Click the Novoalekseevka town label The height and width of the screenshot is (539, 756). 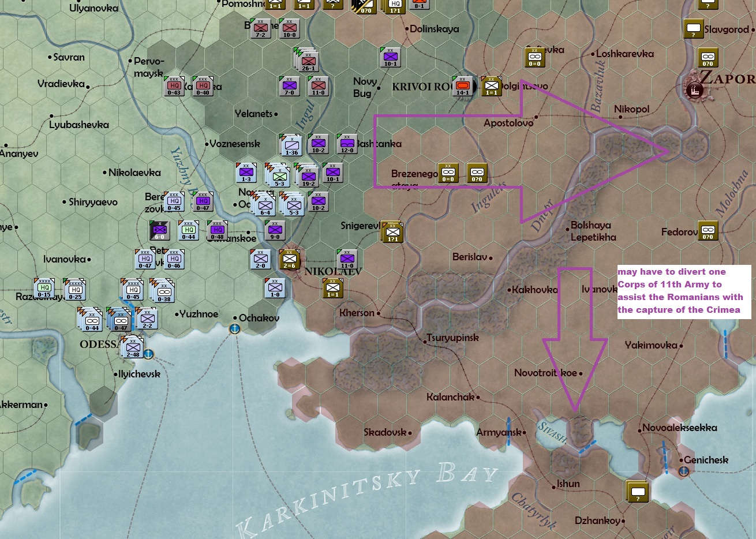click(x=680, y=428)
